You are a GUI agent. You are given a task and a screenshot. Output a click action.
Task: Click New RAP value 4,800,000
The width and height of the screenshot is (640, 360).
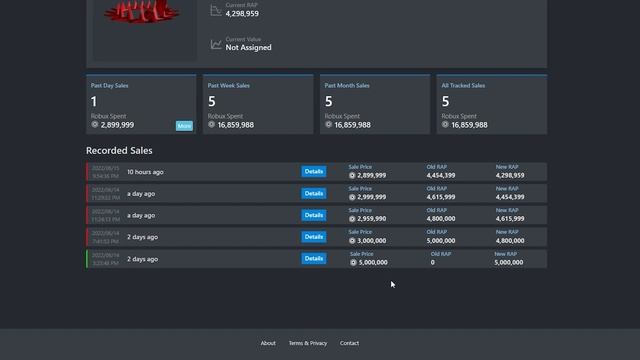510,241
